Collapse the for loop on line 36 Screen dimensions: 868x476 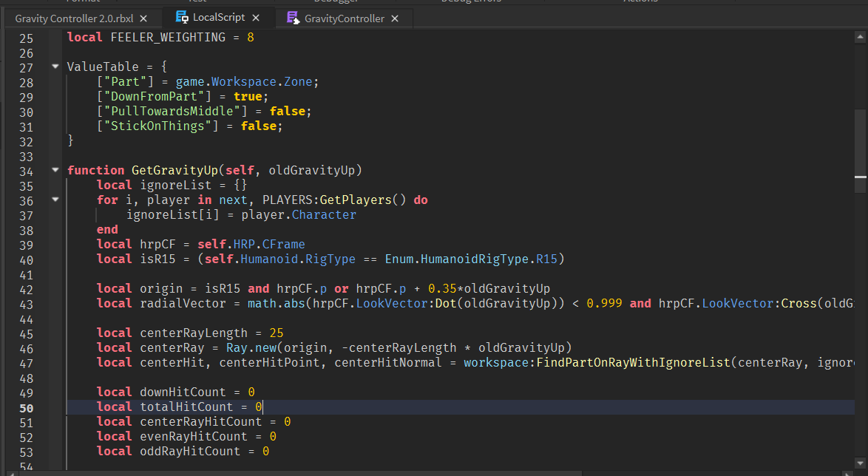55,200
